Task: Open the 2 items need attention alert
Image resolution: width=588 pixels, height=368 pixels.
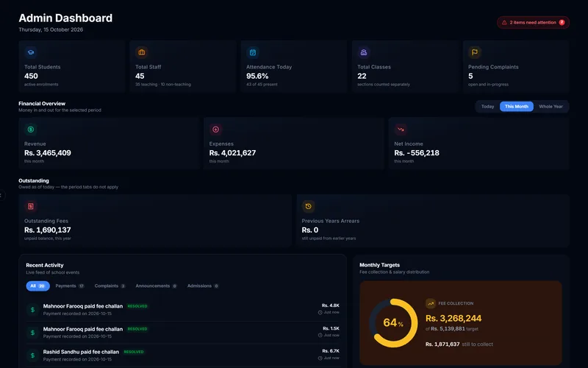Action: tap(534, 23)
